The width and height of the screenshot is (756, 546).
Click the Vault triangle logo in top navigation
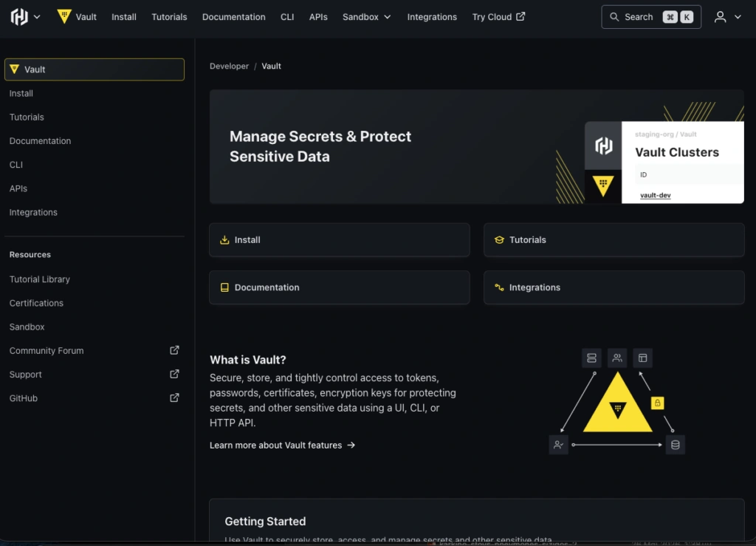[x=63, y=16]
